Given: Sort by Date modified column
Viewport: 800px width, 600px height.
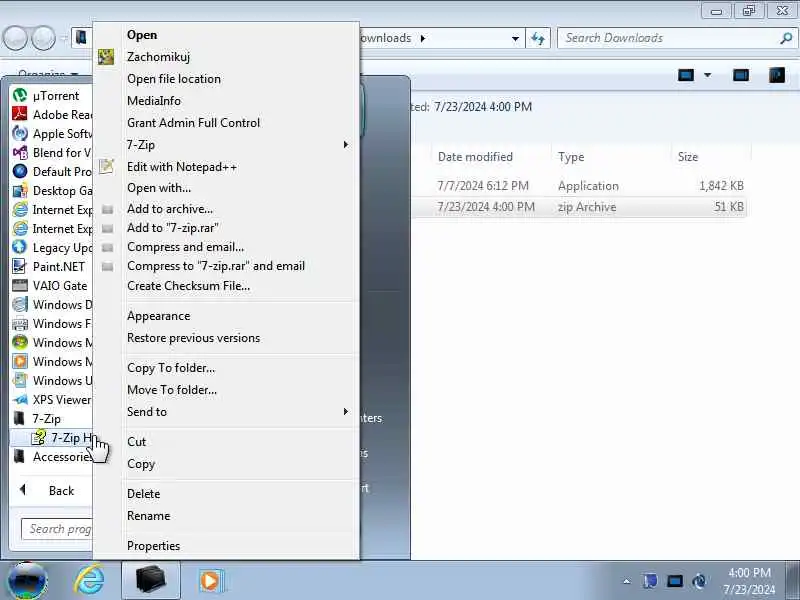Looking at the screenshot, I should click(475, 157).
